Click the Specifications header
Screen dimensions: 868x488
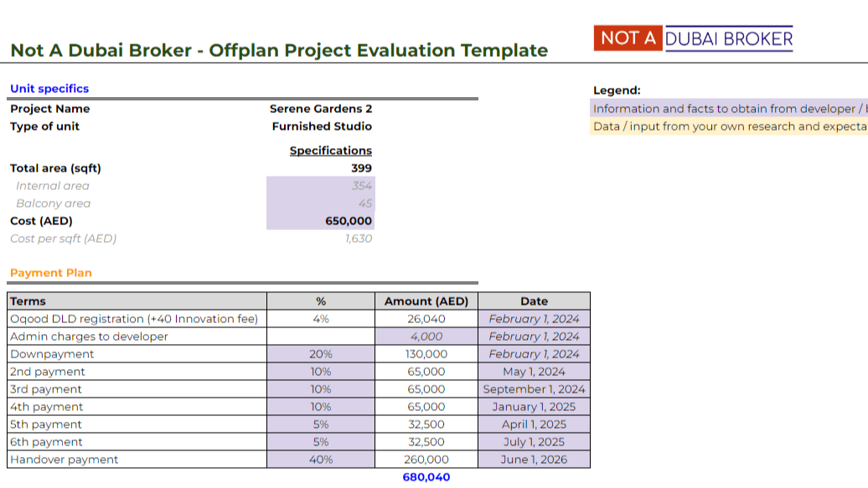pyautogui.click(x=330, y=151)
